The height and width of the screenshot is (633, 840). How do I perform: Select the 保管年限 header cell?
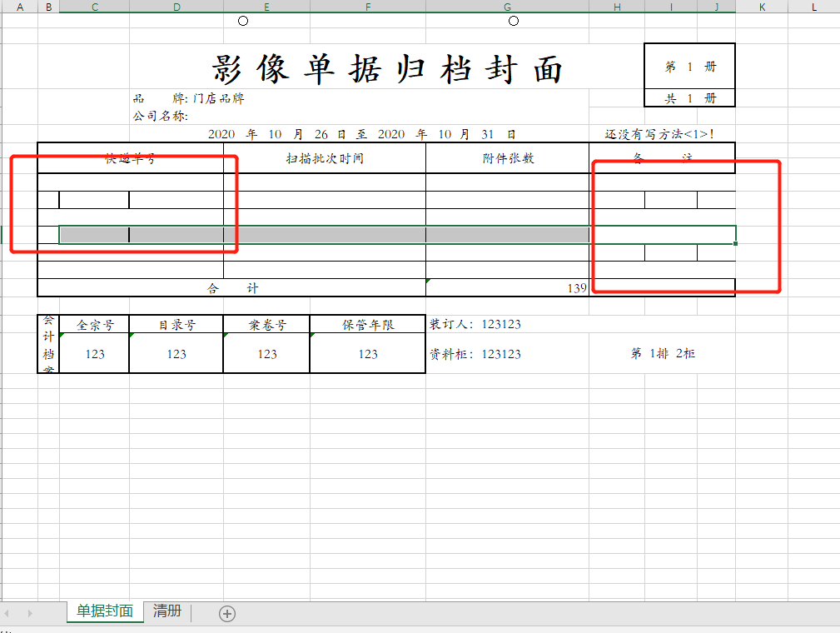(x=367, y=326)
